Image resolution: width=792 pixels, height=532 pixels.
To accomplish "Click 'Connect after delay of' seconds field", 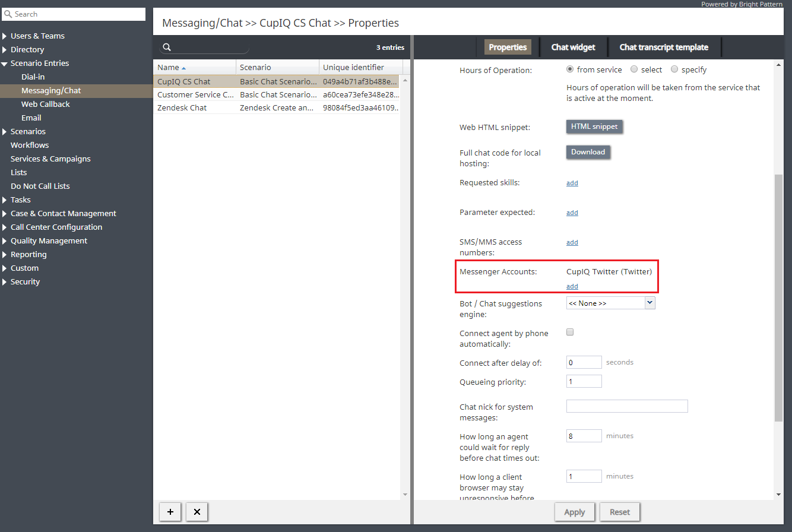I will pyautogui.click(x=584, y=362).
